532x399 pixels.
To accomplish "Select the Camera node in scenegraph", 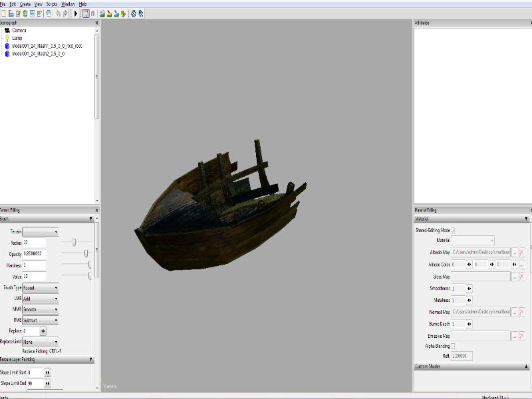I will pyautogui.click(x=19, y=31).
